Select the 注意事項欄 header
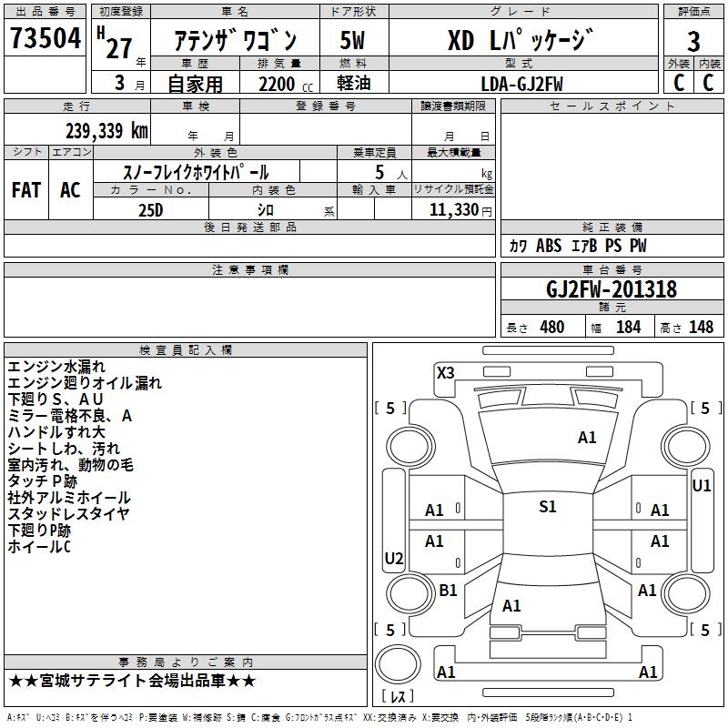Image resolution: width=728 pixels, height=728 pixels. (x=250, y=269)
